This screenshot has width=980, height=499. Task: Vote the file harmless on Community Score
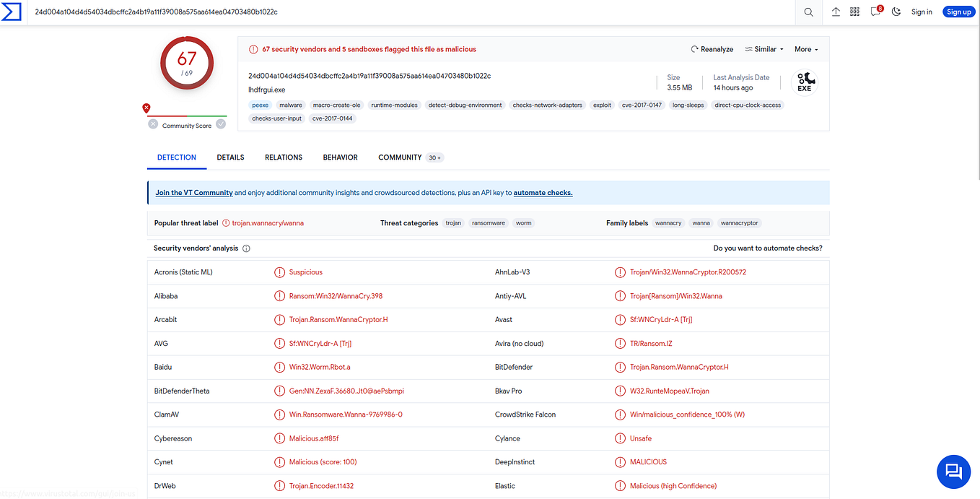point(221,124)
